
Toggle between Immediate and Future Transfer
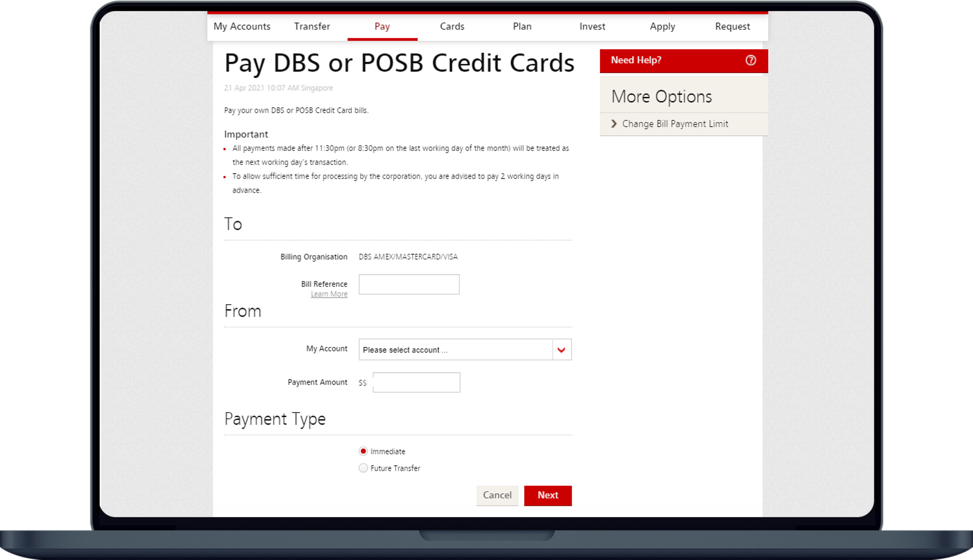point(363,468)
